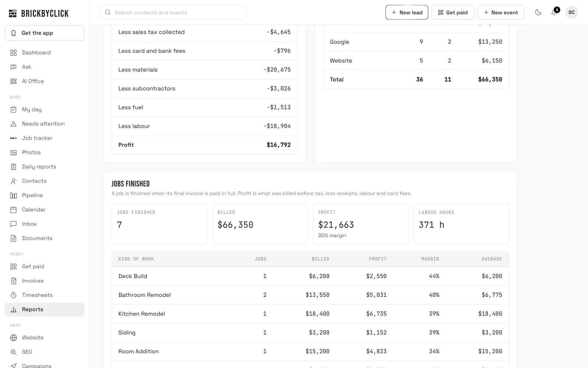Click the New event button

click(501, 13)
